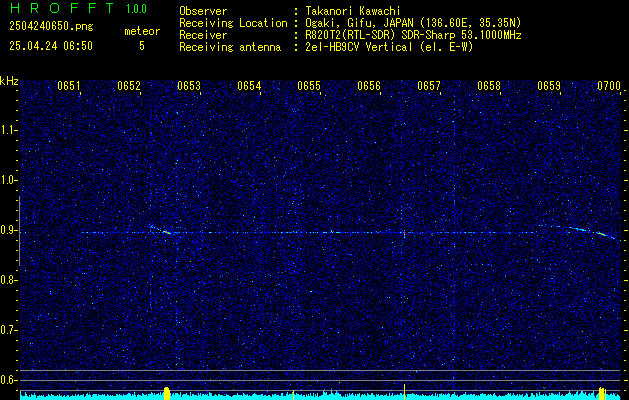
Task: Click frequency label 1.1
Action: (x=8, y=130)
